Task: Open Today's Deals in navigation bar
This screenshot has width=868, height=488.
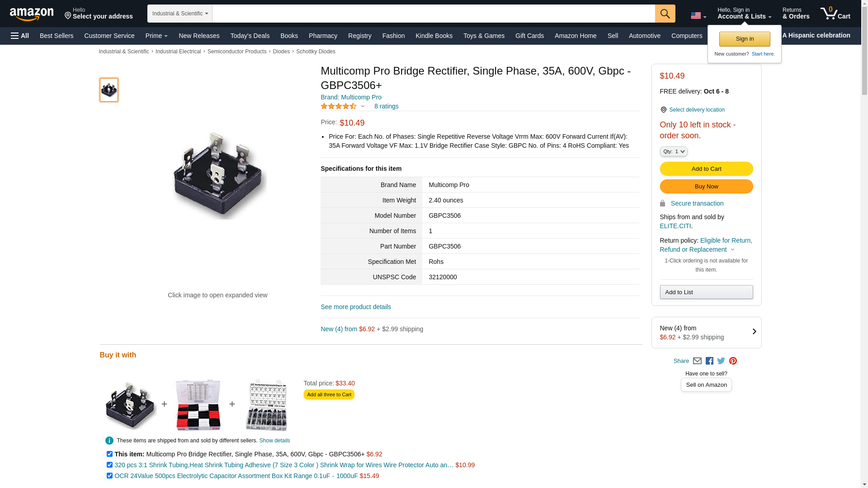Action: pyautogui.click(x=250, y=36)
